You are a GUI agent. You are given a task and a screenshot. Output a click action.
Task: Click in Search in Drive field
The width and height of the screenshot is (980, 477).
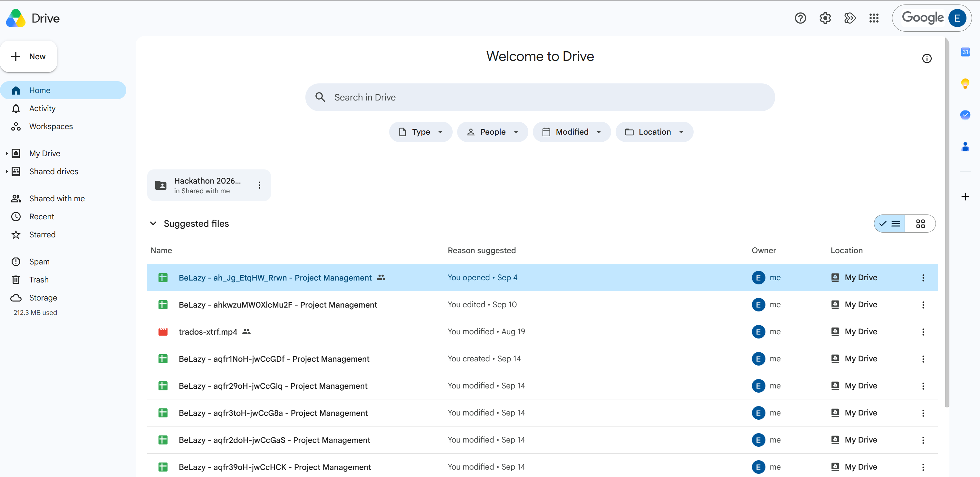click(x=540, y=97)
